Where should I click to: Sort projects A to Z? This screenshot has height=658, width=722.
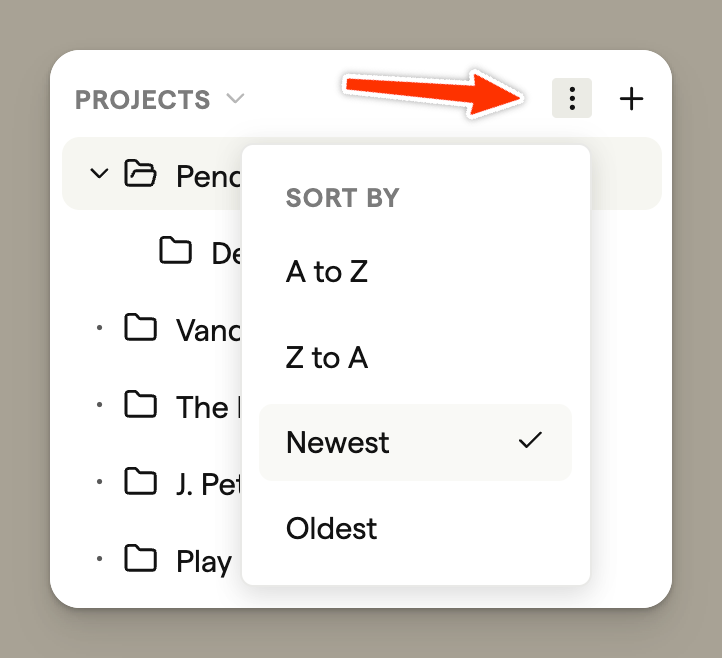327,271
